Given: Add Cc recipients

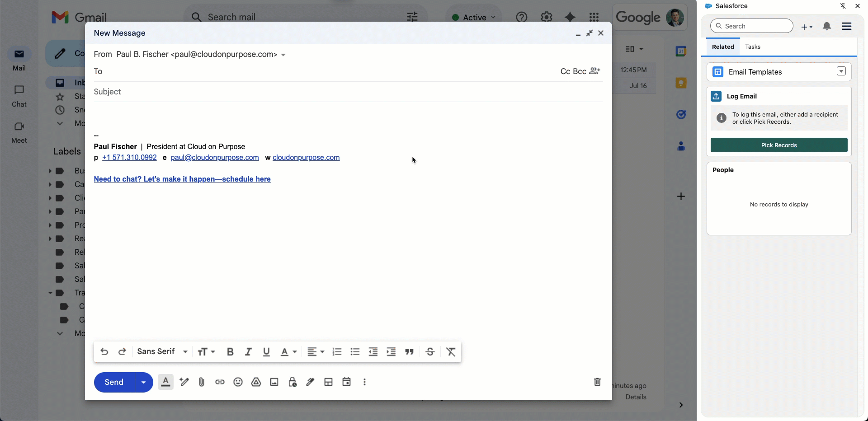Looking at the screenshot, I should click(x=565, y=71).
